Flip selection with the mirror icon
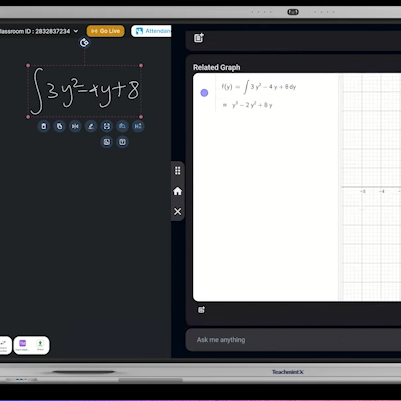Image resolution: width=401 pixels, height=401 pixels. [x=75, y=126]
